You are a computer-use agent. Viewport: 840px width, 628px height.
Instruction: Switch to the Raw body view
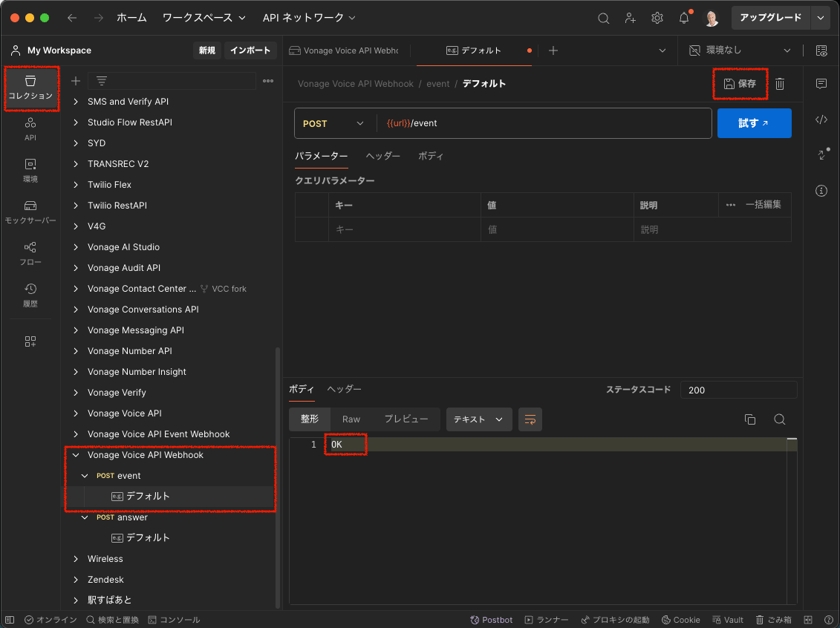(x=351, y=419)
